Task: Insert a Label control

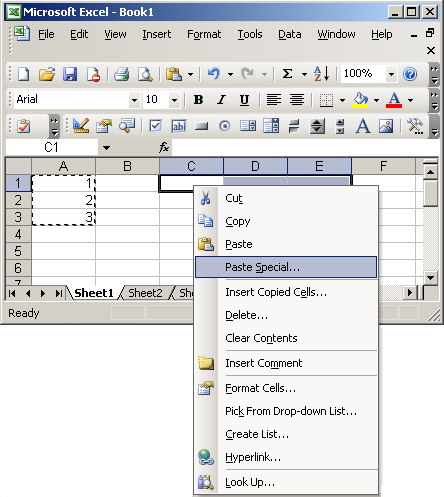Action: [363, 126]
